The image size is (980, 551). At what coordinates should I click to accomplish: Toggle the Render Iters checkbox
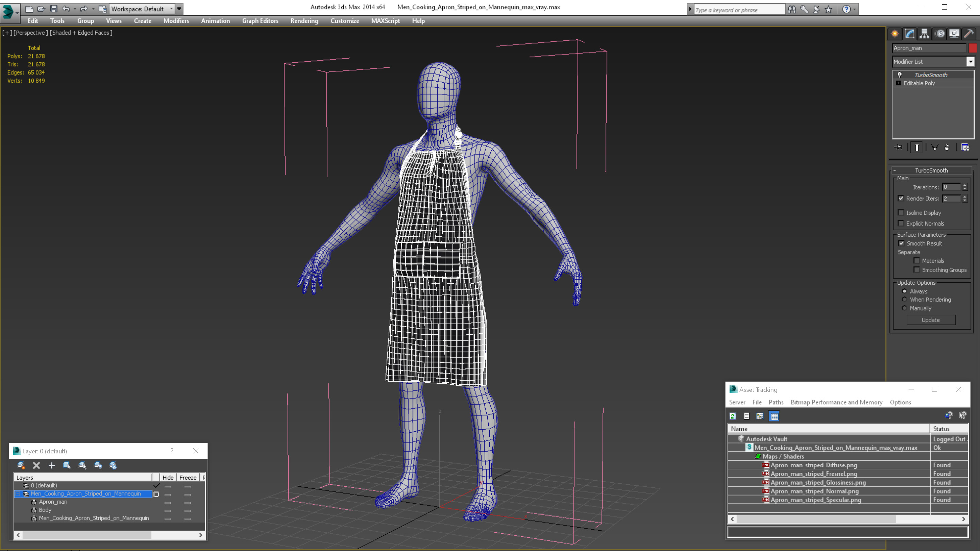coord(900,198)
